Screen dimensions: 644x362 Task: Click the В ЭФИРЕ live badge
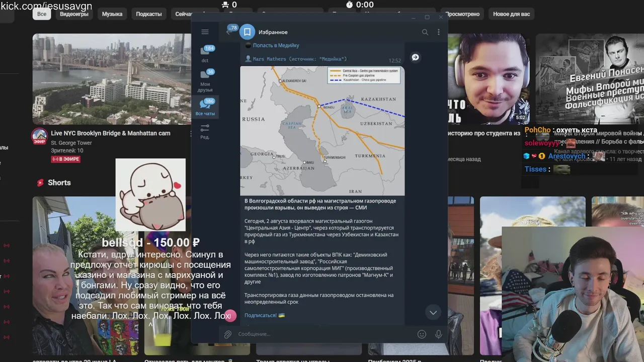tap(65, 159)
